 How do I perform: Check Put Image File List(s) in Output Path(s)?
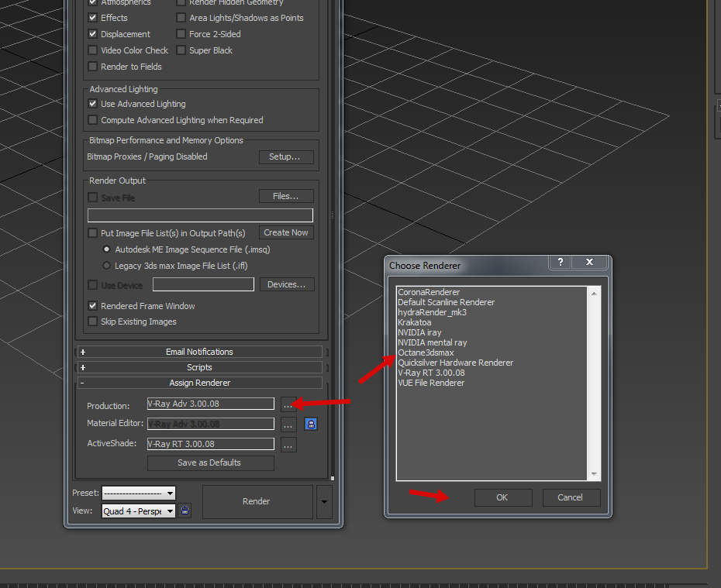[92, 232]
